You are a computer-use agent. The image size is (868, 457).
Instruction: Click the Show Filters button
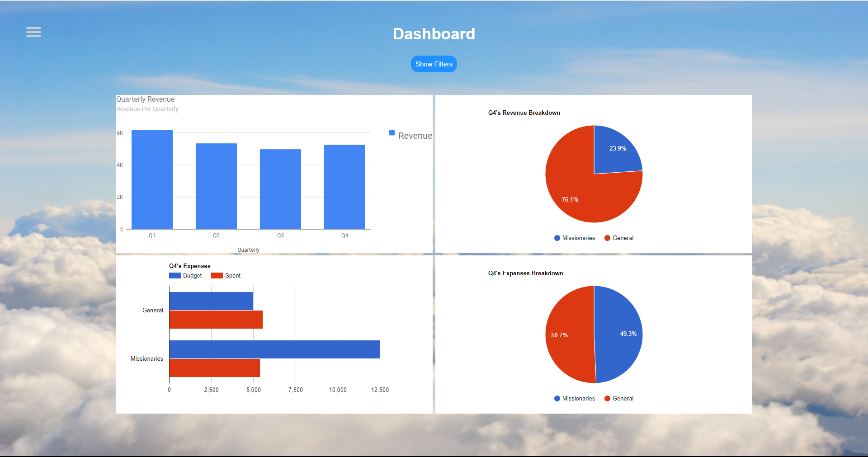click(434, 64)
